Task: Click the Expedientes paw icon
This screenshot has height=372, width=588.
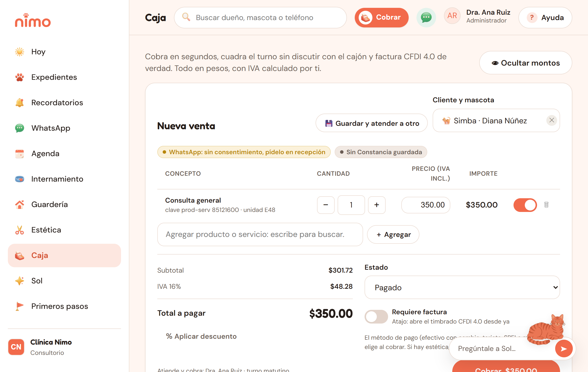Action: [x=20, y=77]
